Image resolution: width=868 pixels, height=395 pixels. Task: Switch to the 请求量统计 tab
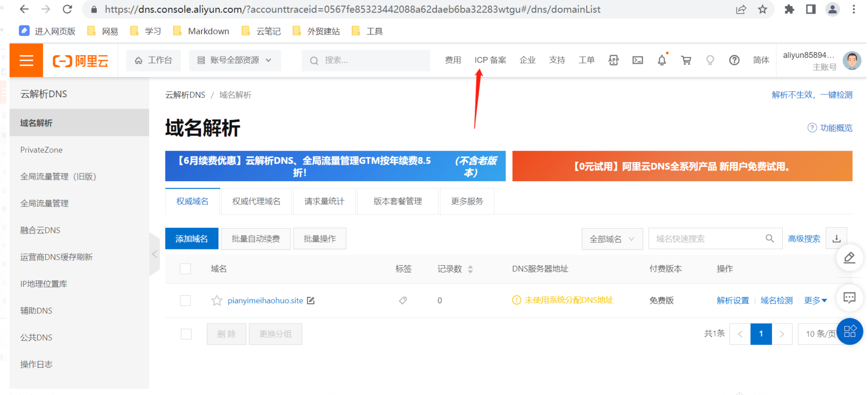point(324,201)
